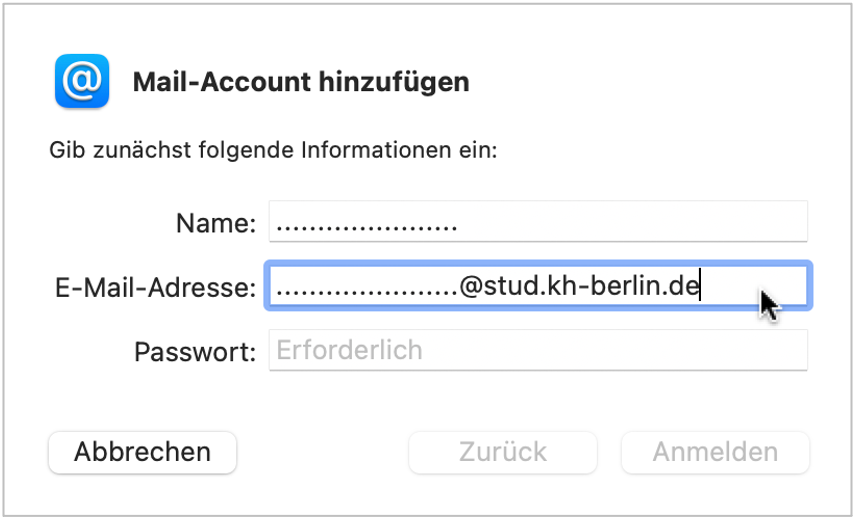Image resolution: width=854 pixels, height=518 pixels.
Task: Click the '@stud.kh-berlin.de' domain text
Action: 578,286
